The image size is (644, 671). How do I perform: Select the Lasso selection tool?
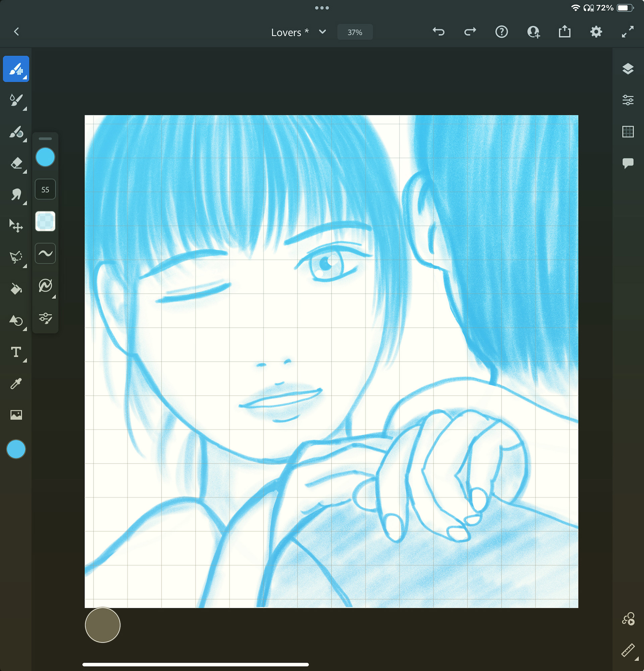click(16, 258)
